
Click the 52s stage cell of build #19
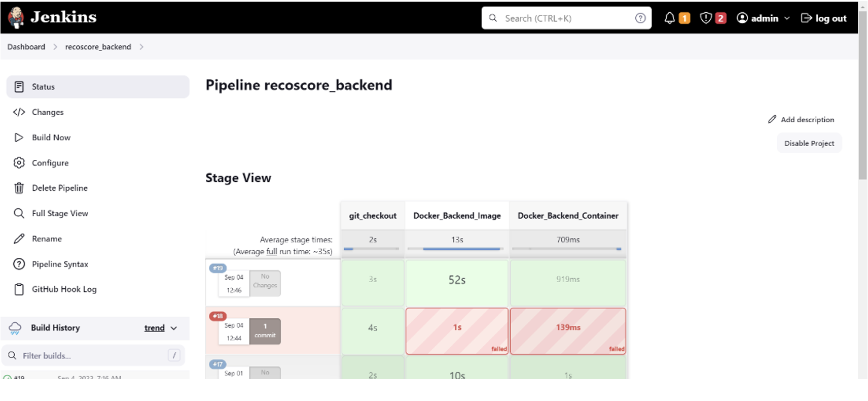[457, 283]
